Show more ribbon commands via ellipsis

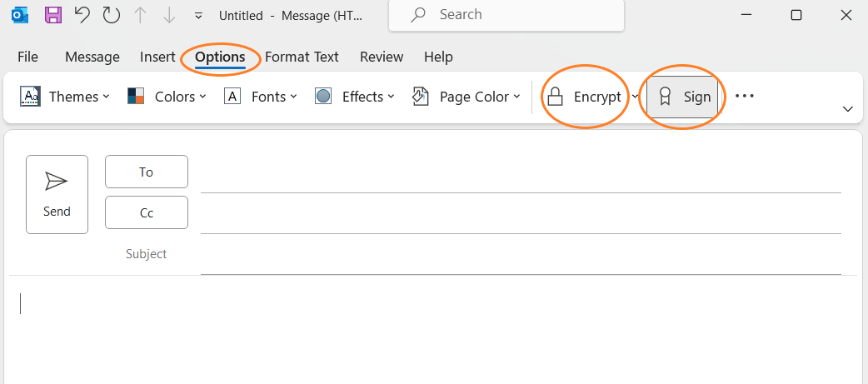745,97
